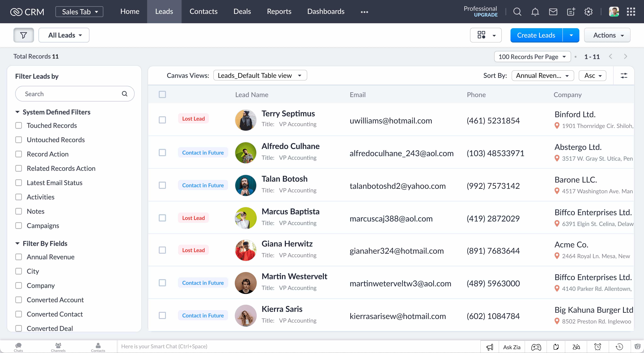Viewport: 644px width, 353px height.
Task: Click the announcements megaphone icon
Action: [x=490, y=347]
